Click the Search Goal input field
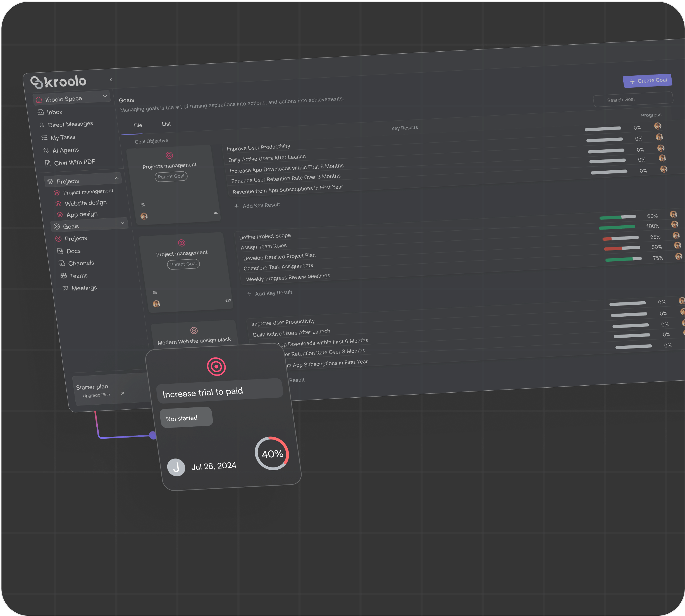Viewport: 685px width, 616px height. point(633,99)
